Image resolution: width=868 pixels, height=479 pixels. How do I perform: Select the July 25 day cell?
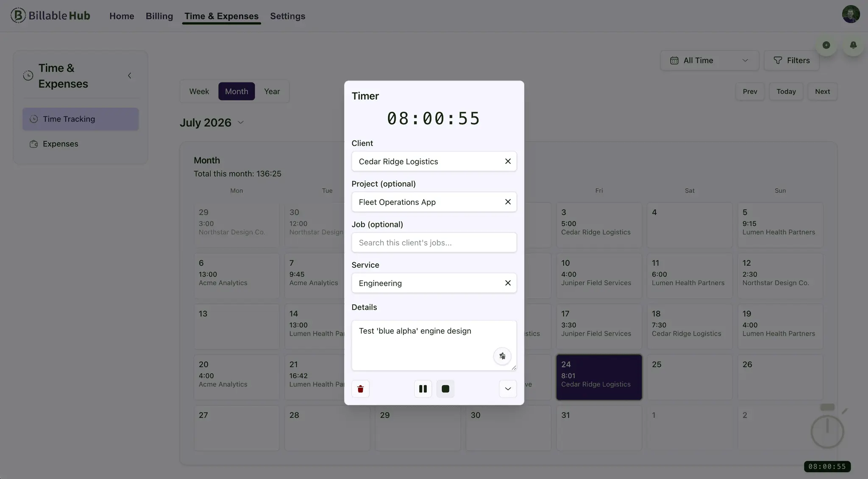690,377
